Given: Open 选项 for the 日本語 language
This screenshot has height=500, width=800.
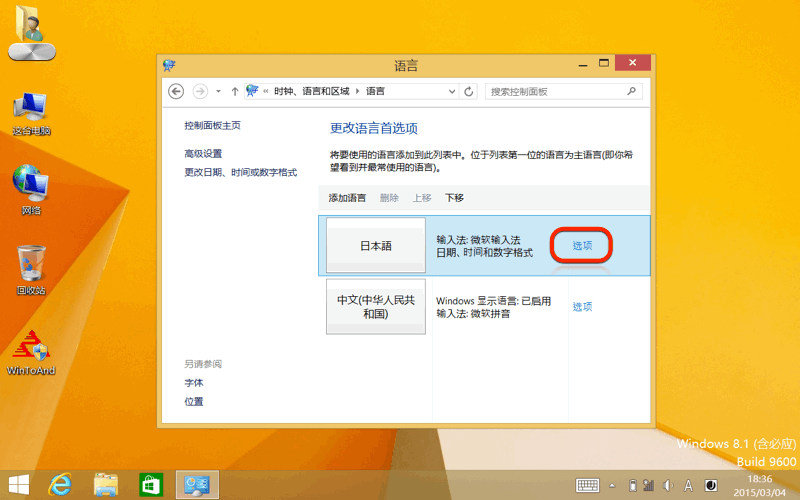Looking at the screenshot, I should 582,245.
